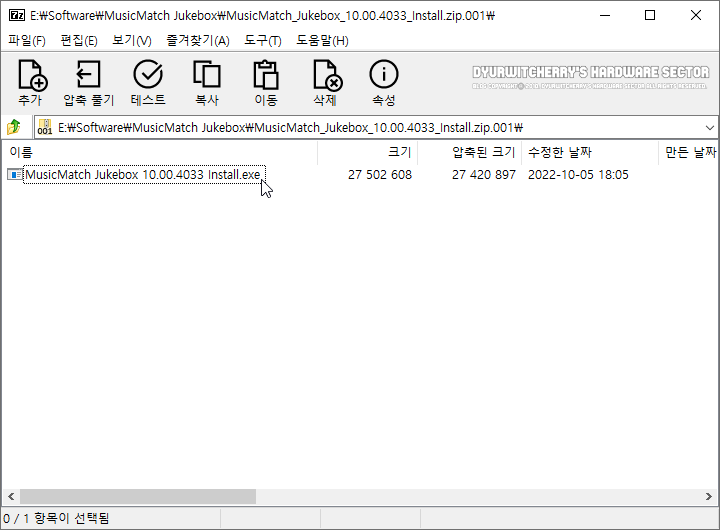This screenshot has height=530, width=720.
Task: Click the horizontal scrollbar left arrow
Action: pos(11,496)
